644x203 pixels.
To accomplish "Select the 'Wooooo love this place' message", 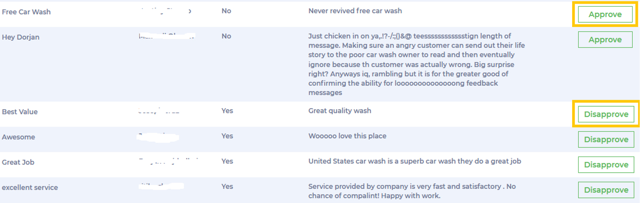I will coord(347,136).
